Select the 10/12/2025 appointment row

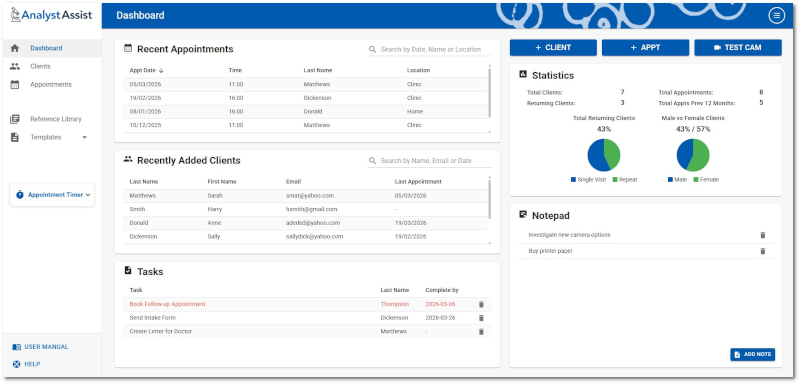(305, 125)
